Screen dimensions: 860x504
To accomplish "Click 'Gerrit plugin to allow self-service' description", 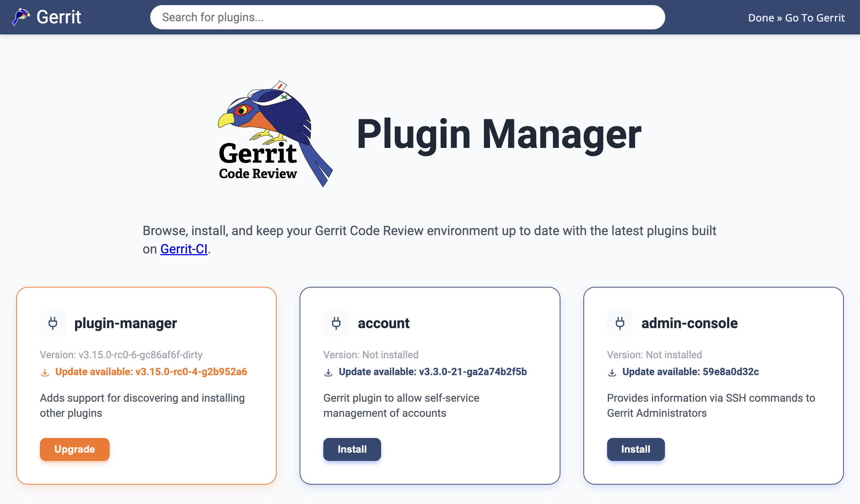I will [401, 405].
